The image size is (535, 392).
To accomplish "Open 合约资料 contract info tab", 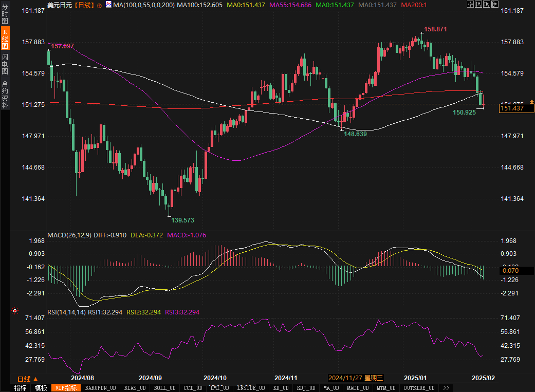I will pyautogui.click(x=5, y=95).
